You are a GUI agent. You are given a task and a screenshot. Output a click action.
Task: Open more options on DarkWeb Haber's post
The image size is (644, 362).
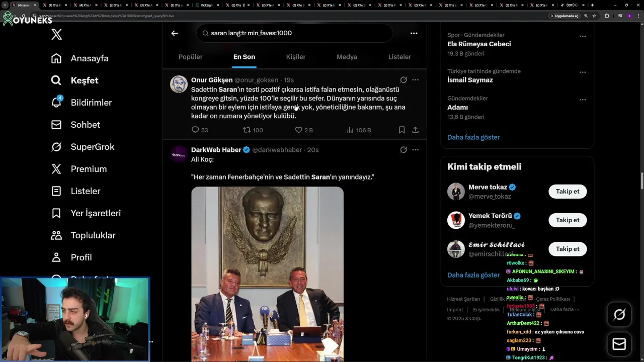pos(415,150)
